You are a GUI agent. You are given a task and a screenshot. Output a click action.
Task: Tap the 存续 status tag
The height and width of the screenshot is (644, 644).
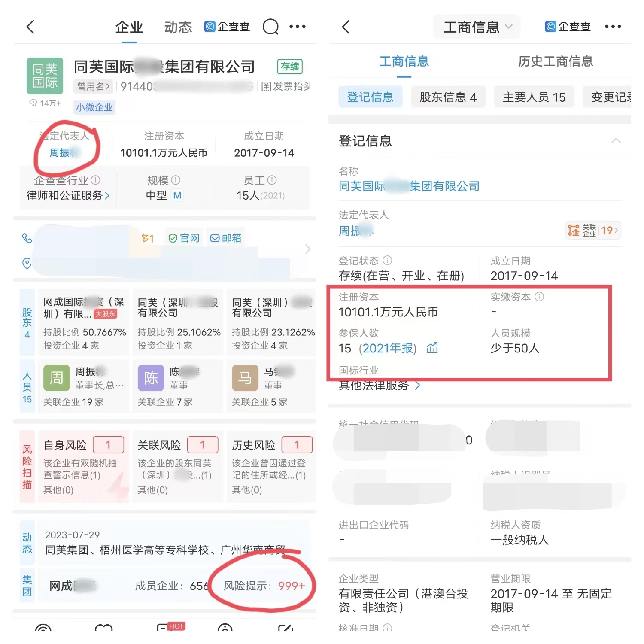[x=290, y=67]
